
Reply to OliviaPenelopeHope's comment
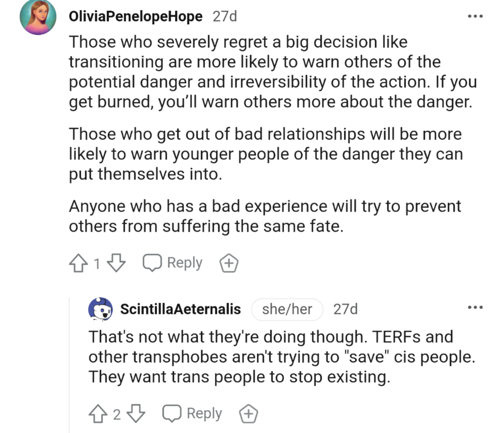[173, 263]
